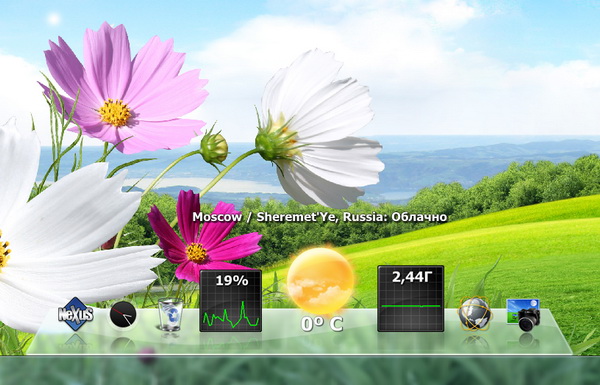Click the yellow center of the pink flower

click(114, 113)
